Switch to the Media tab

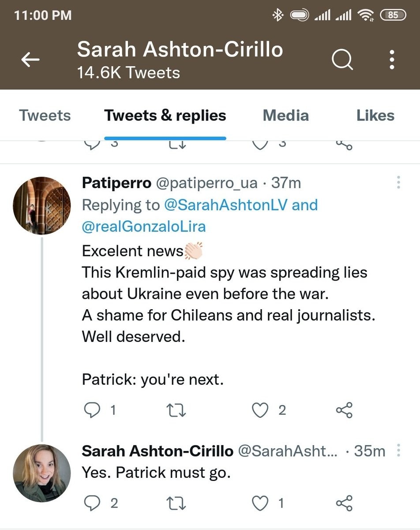coord(285,116)
